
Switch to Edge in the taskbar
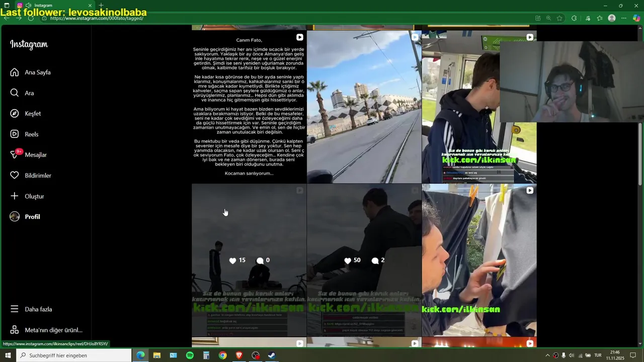coord(140,355)
